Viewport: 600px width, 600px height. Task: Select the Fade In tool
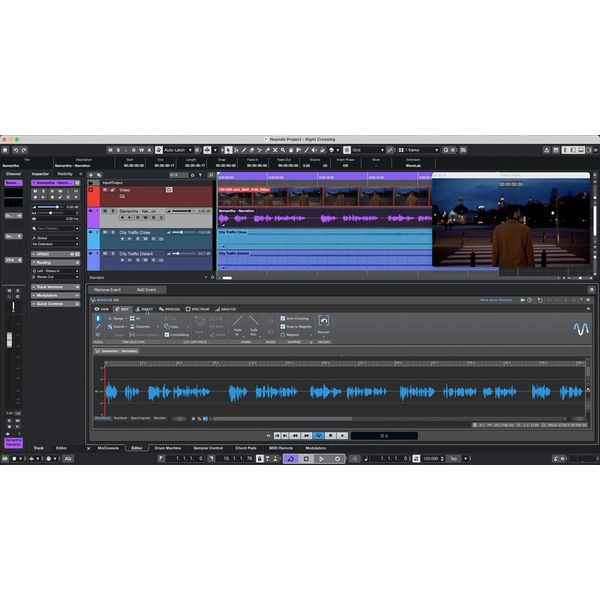tap(238, 325)
